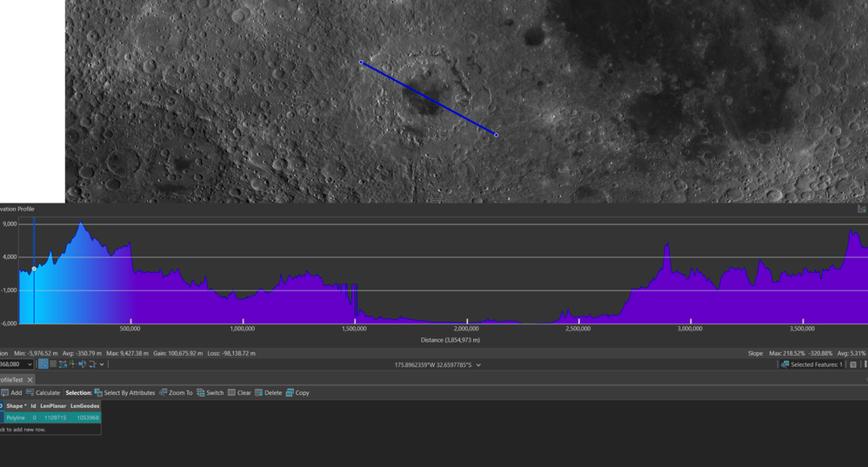Export elevation profile graph icon
Screen dimensions: 868x467
point(862,209)
